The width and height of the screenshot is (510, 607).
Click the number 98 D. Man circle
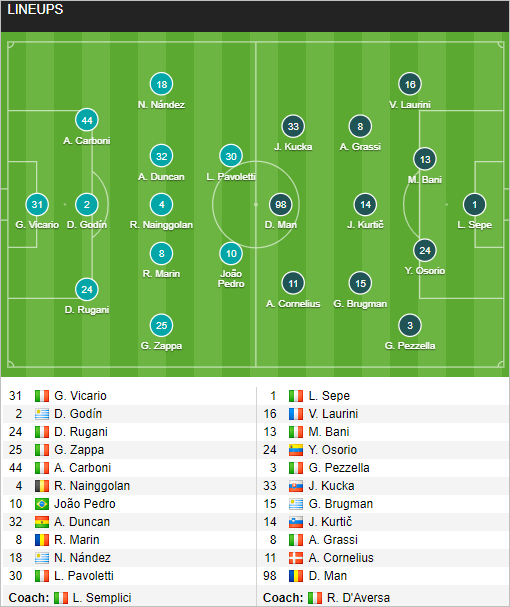tap(280, 204)
